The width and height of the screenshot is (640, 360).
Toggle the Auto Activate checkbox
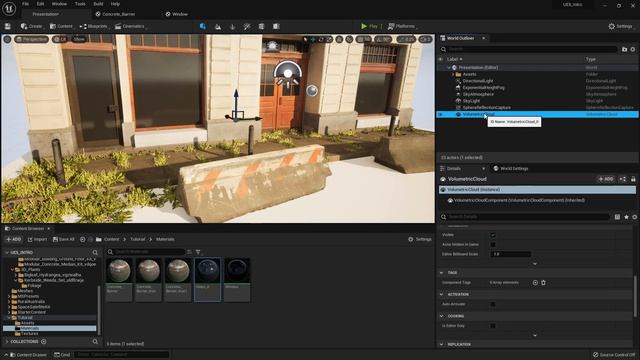coord(493,304)
